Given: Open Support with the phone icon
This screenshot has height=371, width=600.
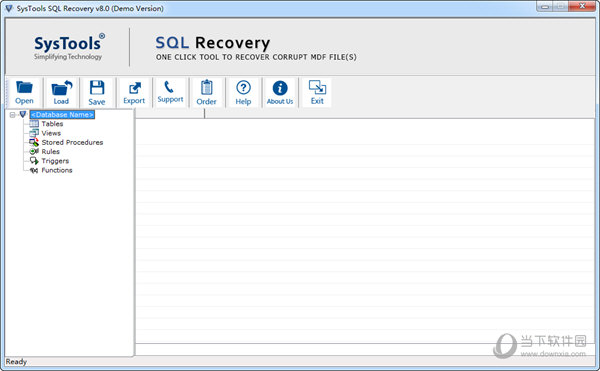Looking at the screenshot, I should (x=170, y=93).
